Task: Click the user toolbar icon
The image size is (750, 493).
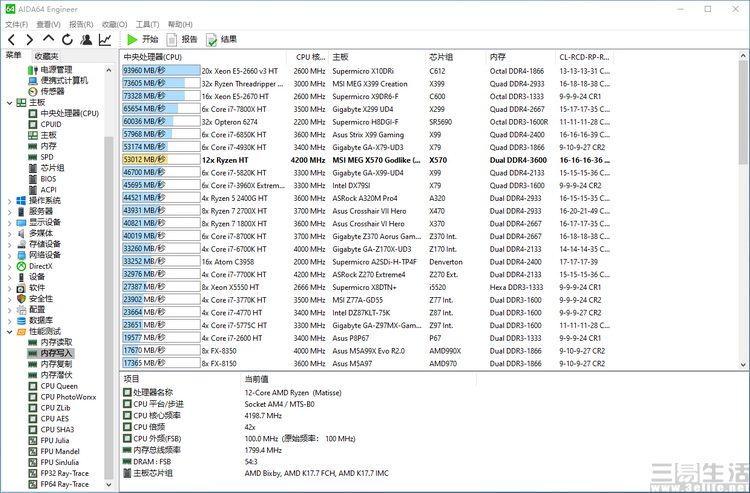Action: (86, 40)
